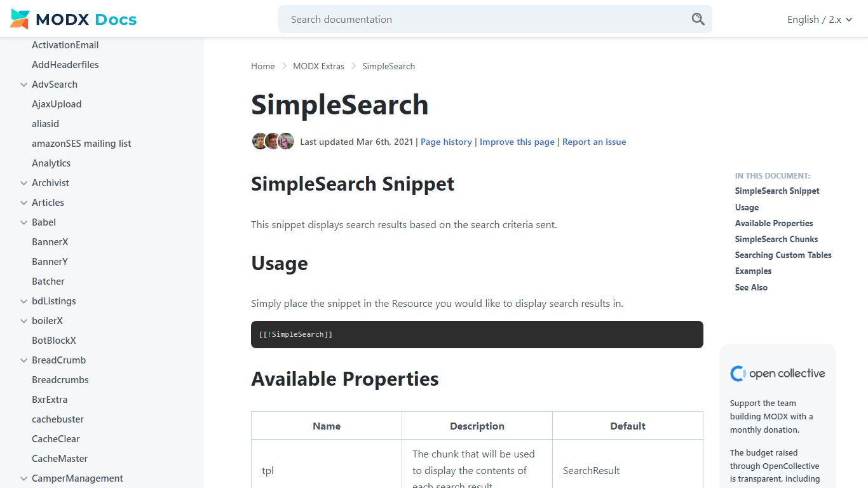Click the open collective logo
The height and width of the screenshot is (488, 868).
point(778,374)
